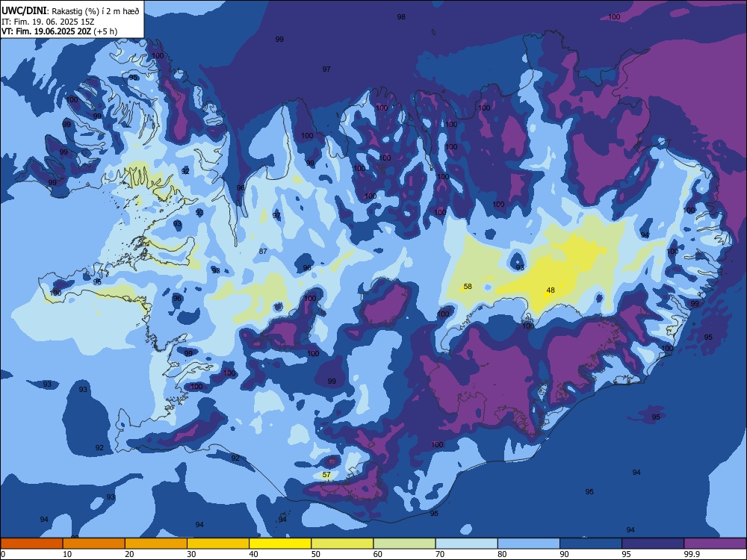Click the legend scale label '99.9'

pos(691,554)
